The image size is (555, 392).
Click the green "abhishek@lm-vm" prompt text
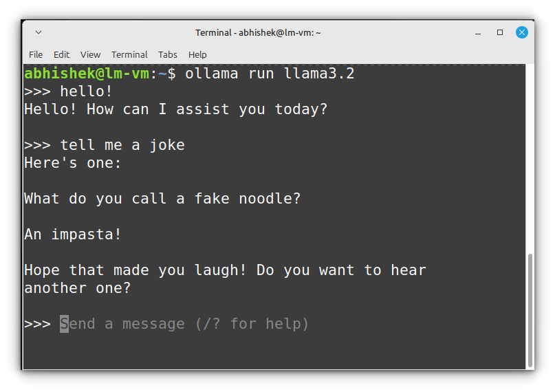click(x=86, y=74)
